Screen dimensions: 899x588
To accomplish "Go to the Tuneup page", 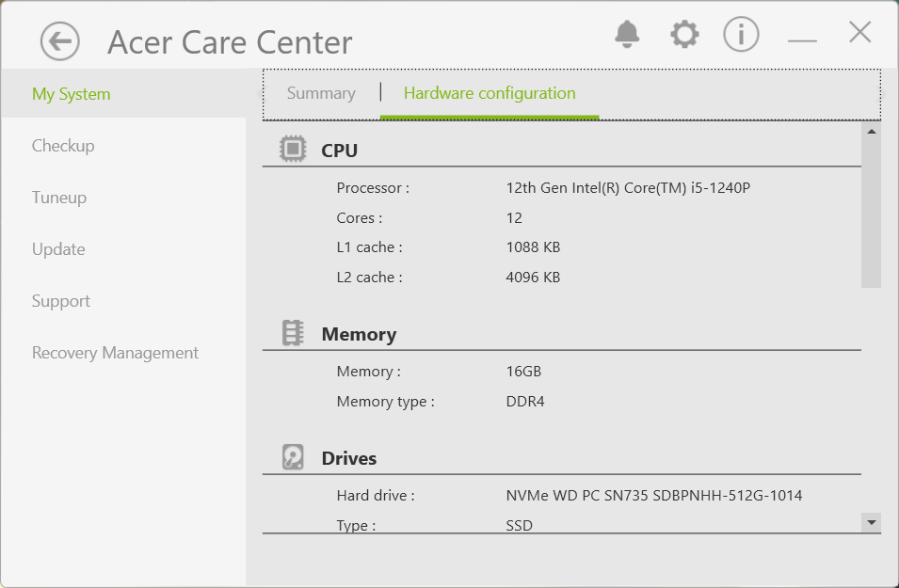I will pos(57,198).
